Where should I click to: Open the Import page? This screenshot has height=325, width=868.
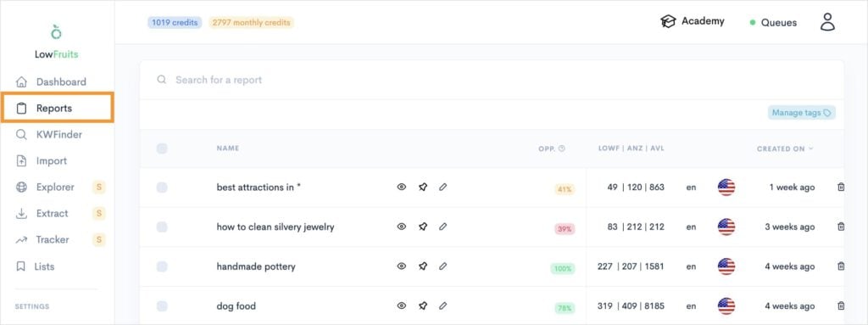click(x=52, y=161)
